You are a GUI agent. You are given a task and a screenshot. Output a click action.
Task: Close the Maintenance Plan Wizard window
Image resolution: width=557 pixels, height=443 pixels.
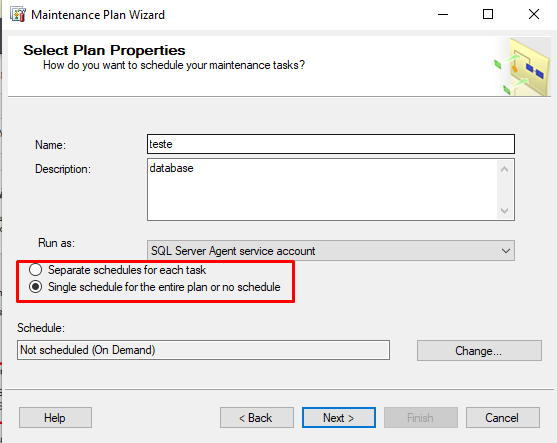pyautogui.click(x=534, y=15)
